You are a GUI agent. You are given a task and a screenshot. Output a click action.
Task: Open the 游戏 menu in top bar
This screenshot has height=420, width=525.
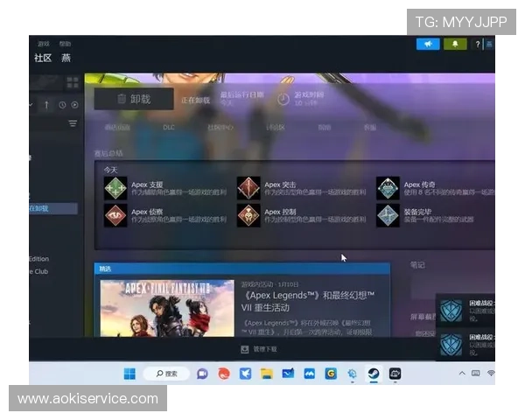coord(44,44)
